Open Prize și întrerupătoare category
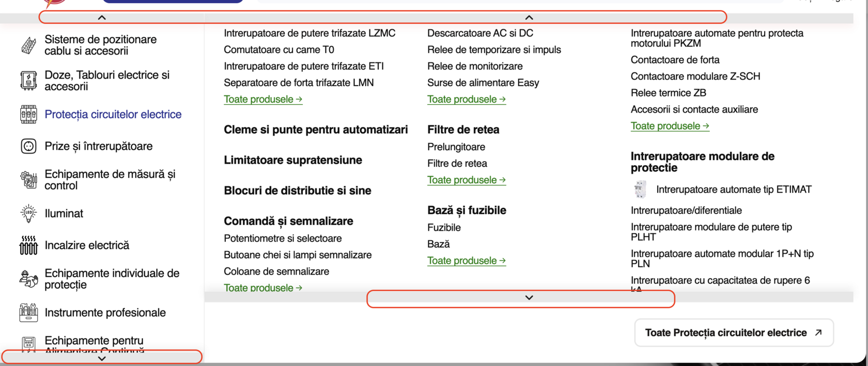868x366 pixels. click(x=99, y=146)
